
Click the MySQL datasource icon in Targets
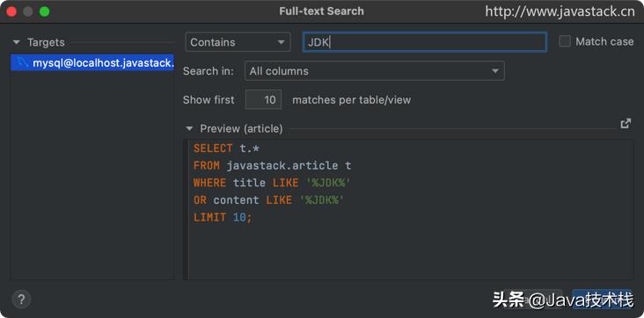22,62
